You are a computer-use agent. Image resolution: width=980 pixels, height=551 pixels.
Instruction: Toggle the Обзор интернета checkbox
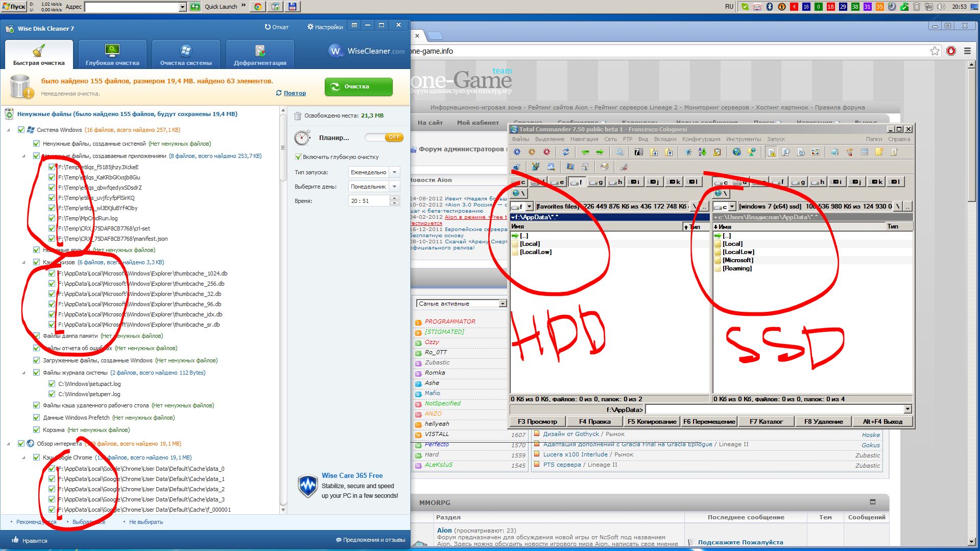click(x=21, y=444)
